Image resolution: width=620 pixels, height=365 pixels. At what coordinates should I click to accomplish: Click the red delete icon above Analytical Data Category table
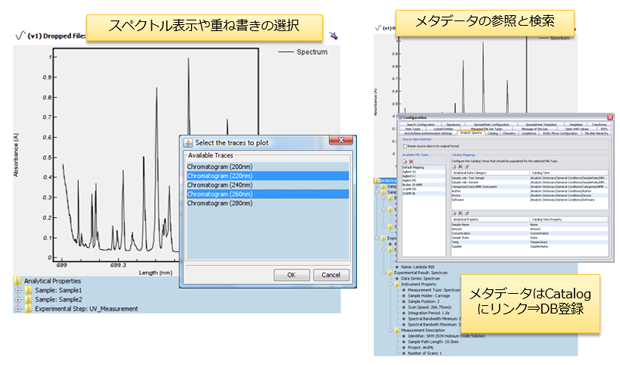pos(460,166)
